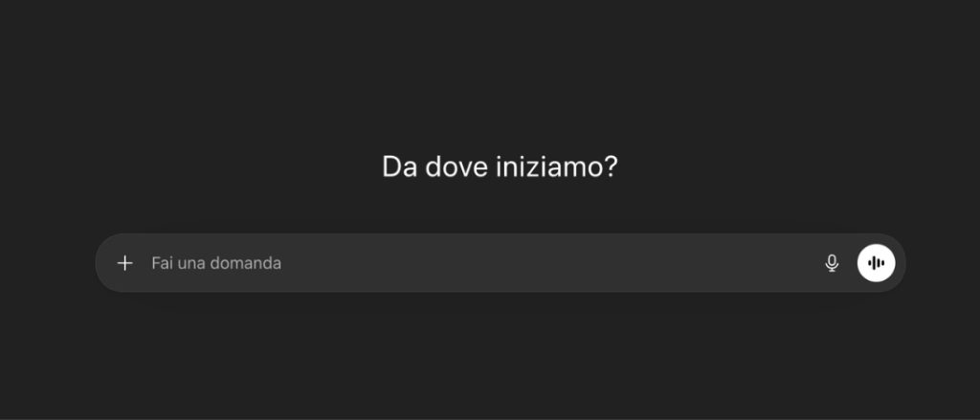
Task: Toggle microphone dictation on
Action: pyautogui.click(x=832, y=263)
